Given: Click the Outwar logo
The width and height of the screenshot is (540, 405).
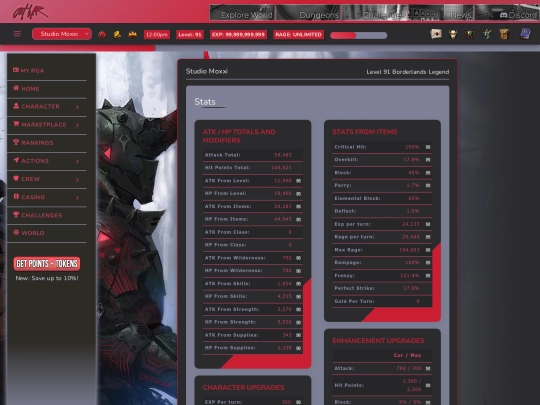Looking at the screenshot, I should (x=30, y=12).
